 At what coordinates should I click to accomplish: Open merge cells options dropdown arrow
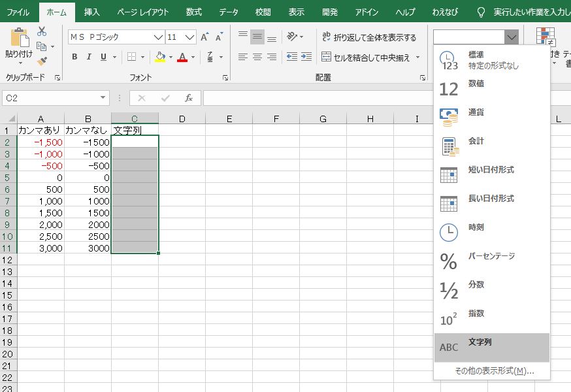[x=417, y=57]
